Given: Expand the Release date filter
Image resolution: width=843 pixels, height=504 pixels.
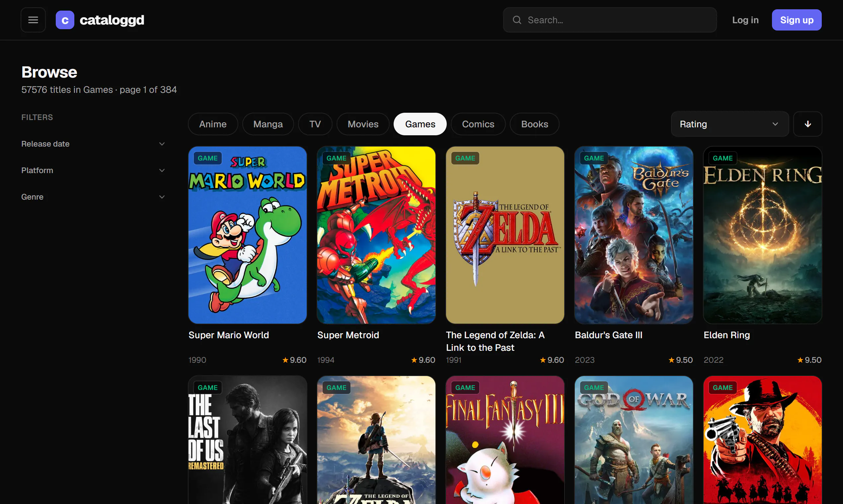Looking at the screenshot, I should click(x=93, y=144).
